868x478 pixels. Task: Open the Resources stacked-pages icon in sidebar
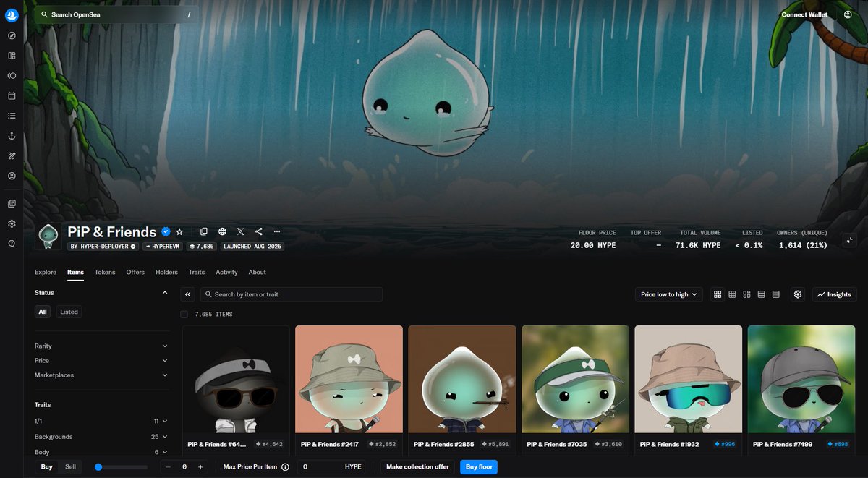[x=12, y=204]
